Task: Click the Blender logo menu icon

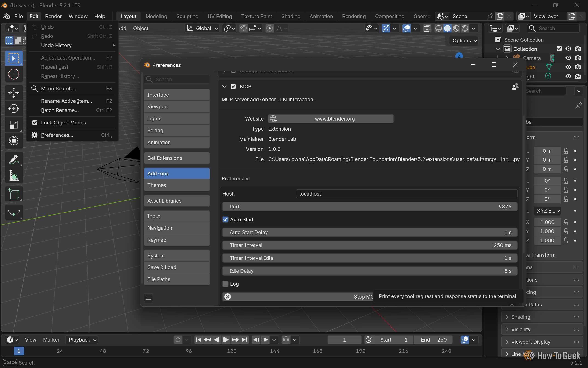Action: 6,16
